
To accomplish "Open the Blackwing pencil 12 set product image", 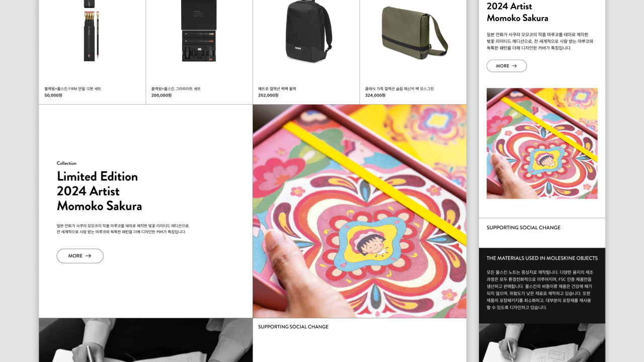I will click(92, 31).
